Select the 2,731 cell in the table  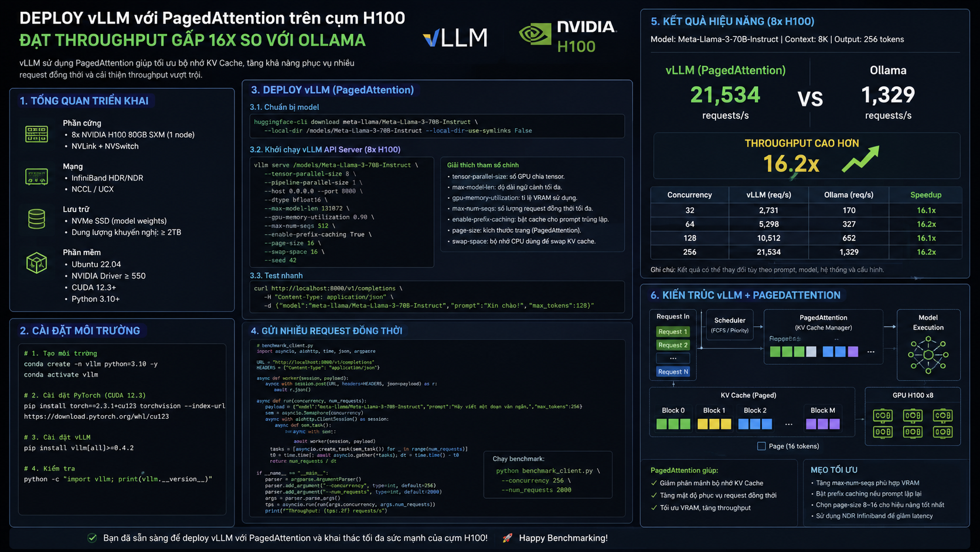[768, 210]
